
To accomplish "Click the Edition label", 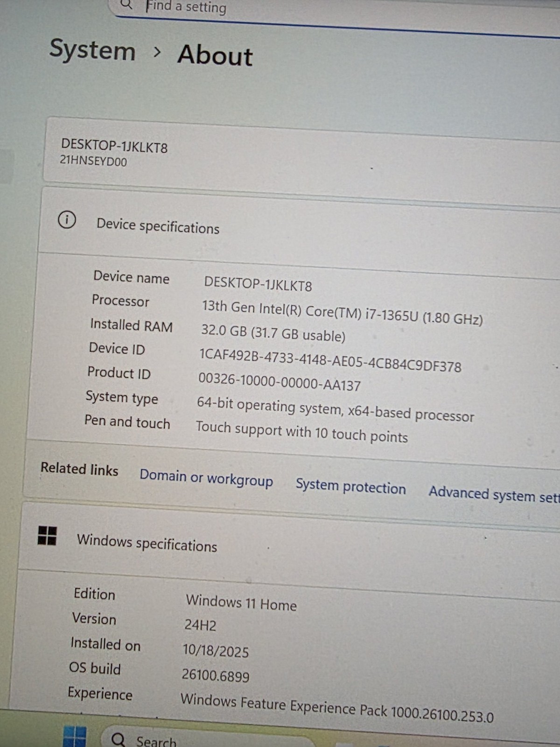I will (94, 594).
